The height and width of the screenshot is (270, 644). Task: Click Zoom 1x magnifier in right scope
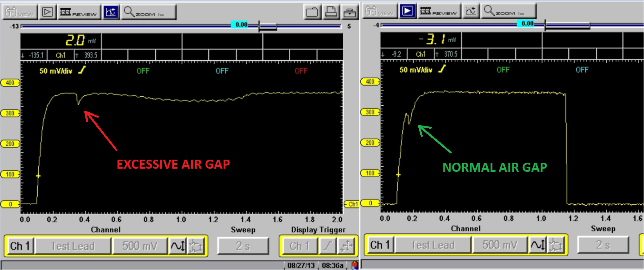point(508,11)
